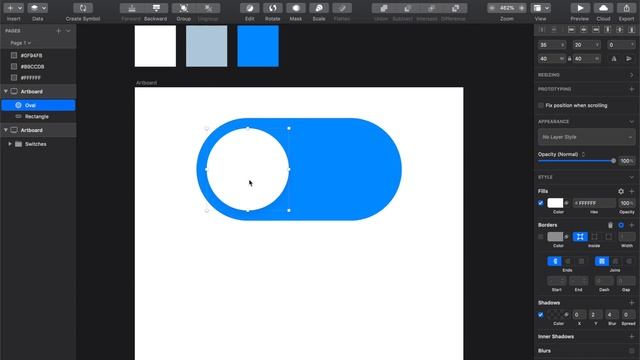Screen dimensions: 640x360
Task: Collapse the Style section
Action: click(631, 178)
